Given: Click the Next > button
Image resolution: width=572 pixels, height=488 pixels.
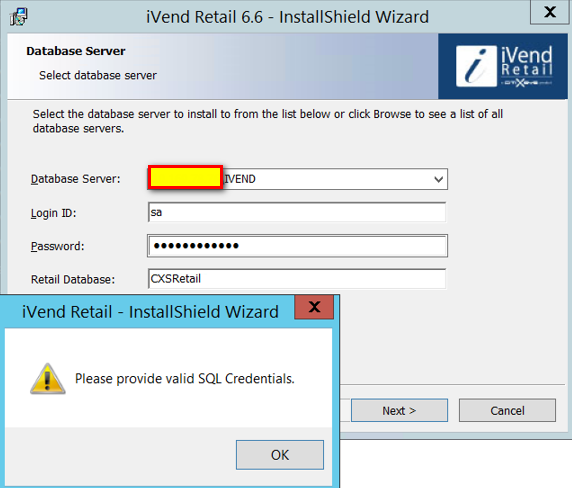Looking at the screenshot, I should click(x=399, y=410).
